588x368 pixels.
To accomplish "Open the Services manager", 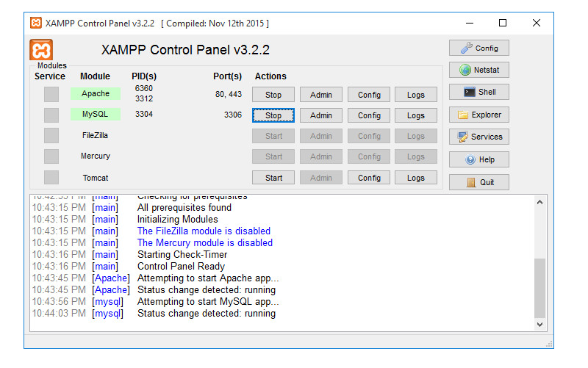I will [478, 137].
